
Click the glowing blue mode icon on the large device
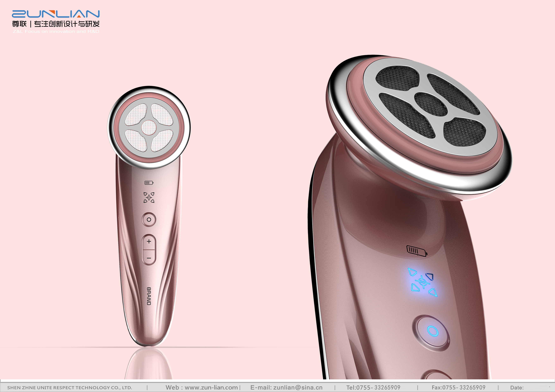pos(423,282)
